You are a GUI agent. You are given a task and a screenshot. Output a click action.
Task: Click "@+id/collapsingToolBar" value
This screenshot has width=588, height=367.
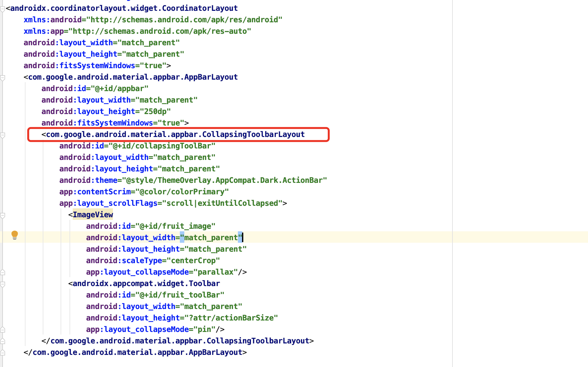[162, 146]
